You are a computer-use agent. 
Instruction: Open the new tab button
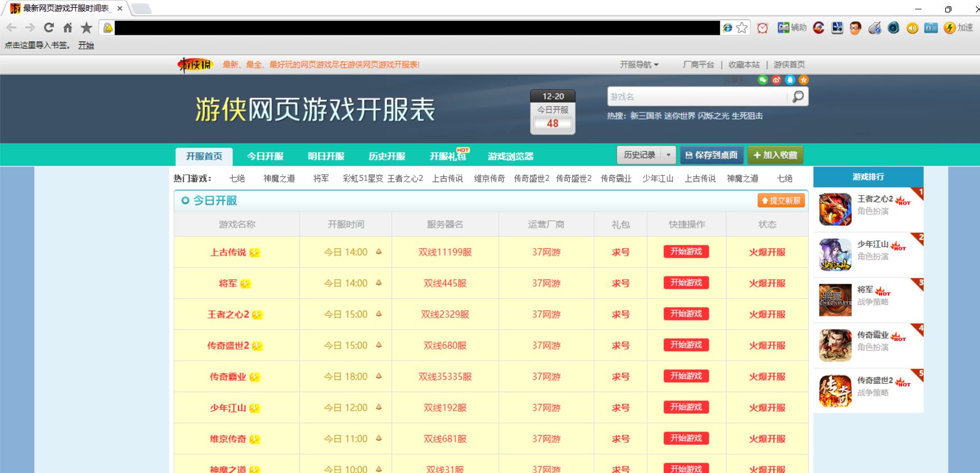[x=141, y=8]
